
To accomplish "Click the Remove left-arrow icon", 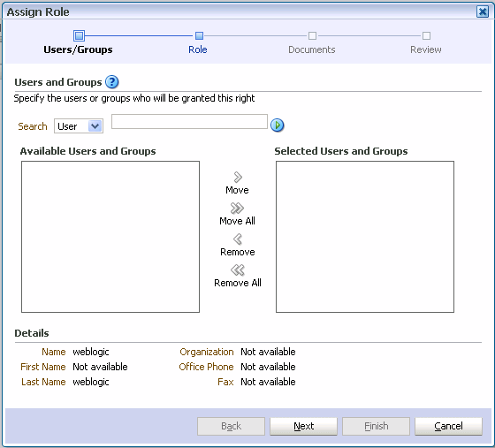I will click(238, 239).
